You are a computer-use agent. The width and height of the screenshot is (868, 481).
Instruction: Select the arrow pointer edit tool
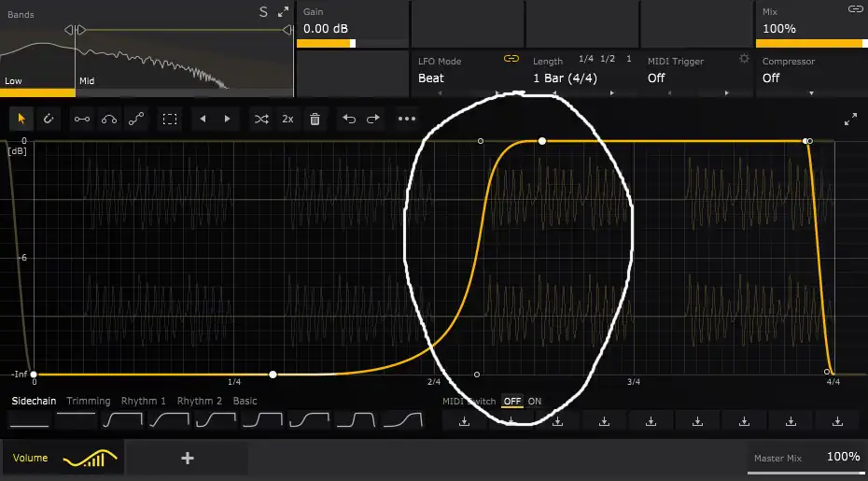pos(21,119)
